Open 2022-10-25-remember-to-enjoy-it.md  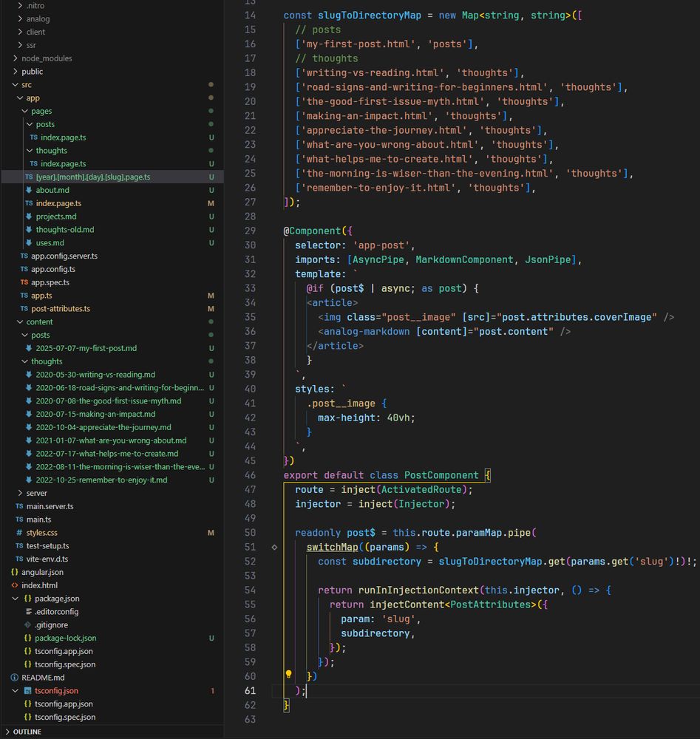(x=101, y=480)
